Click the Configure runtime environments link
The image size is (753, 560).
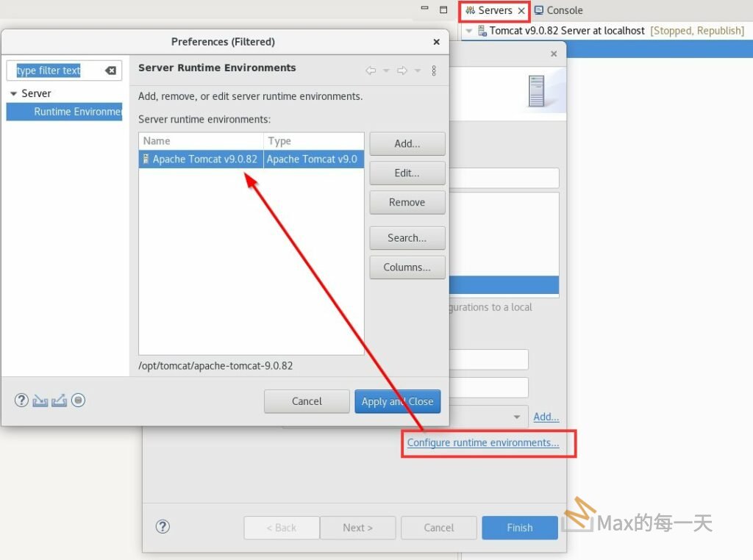[483, 442]
